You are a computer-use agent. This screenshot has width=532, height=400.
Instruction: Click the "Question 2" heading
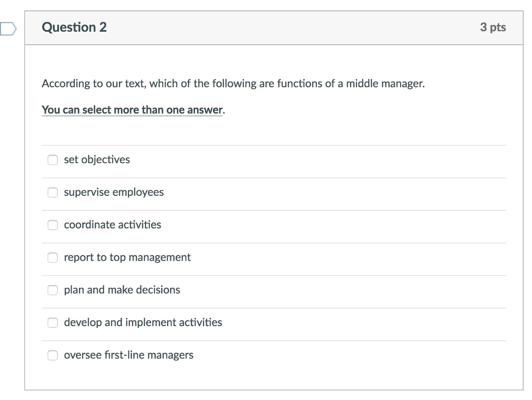(74, 28)
